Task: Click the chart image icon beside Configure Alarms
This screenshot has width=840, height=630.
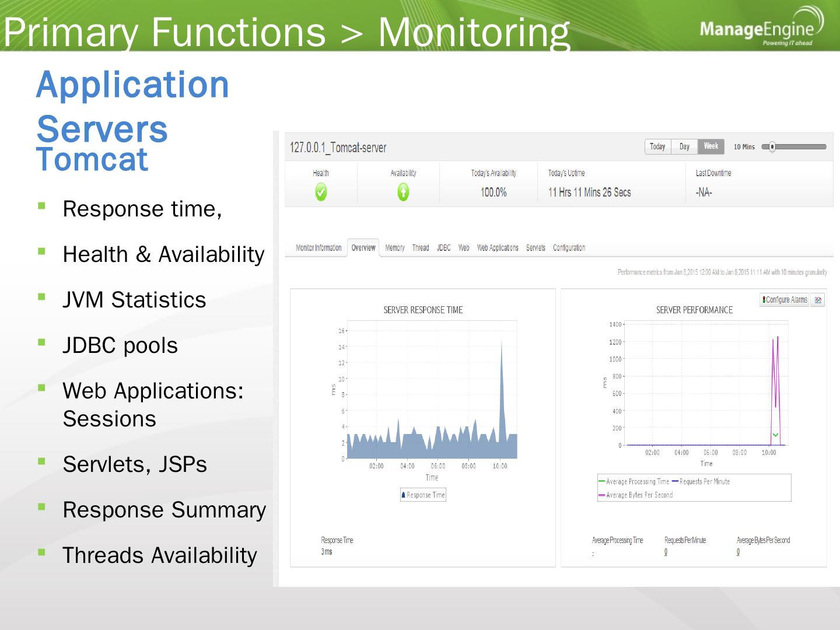Action: tap(818, 300)
